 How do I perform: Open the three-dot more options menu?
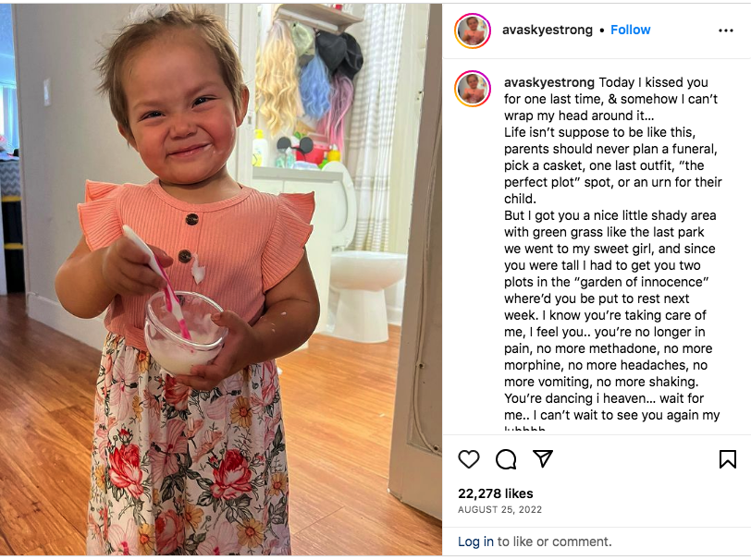pyautogui.click(x=726, y=30)
